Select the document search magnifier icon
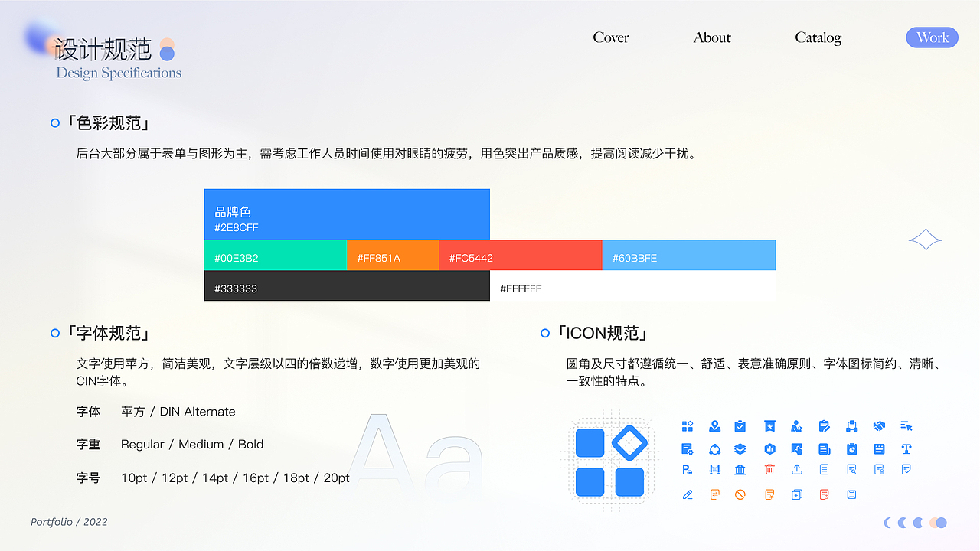 tap(851, 469)
